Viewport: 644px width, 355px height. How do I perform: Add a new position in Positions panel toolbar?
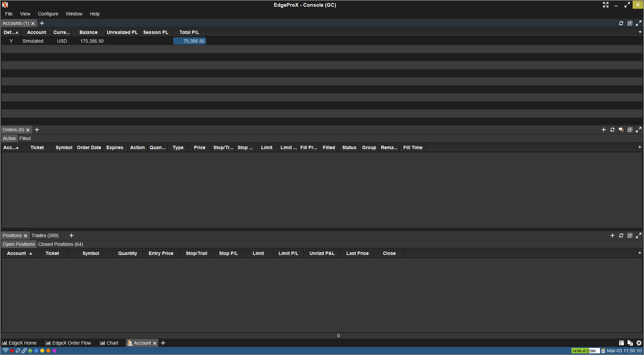[x=612, y=235]
